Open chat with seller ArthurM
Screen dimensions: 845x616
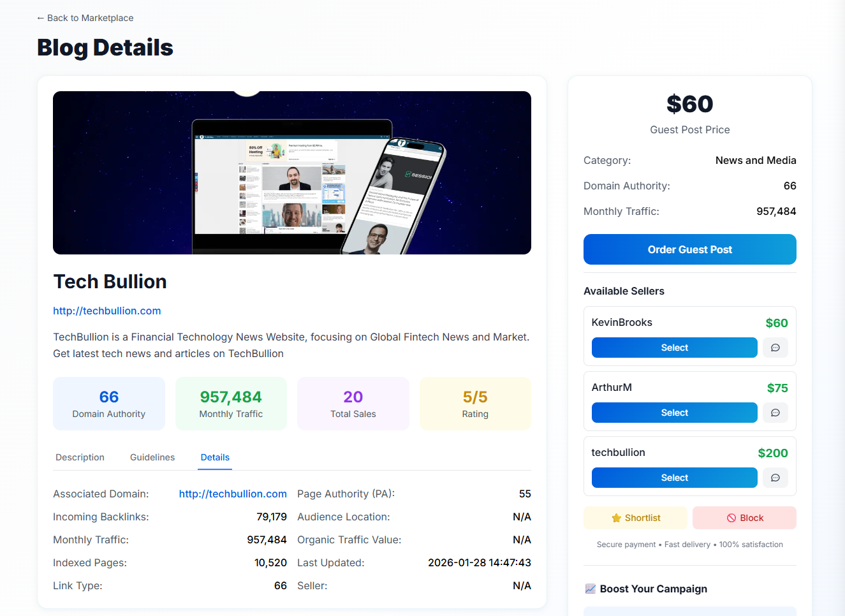click(775, 413)
